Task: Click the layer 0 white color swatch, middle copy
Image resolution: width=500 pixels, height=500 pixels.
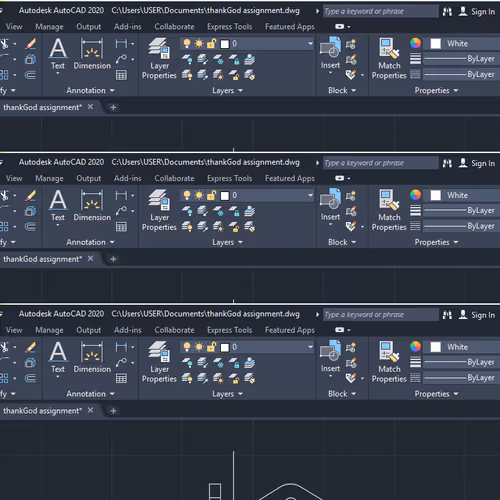Action: [x=225, y=196]
